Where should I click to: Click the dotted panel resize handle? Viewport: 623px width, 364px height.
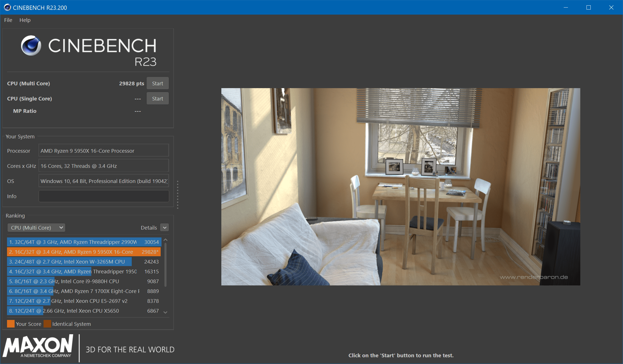point(178,194)
